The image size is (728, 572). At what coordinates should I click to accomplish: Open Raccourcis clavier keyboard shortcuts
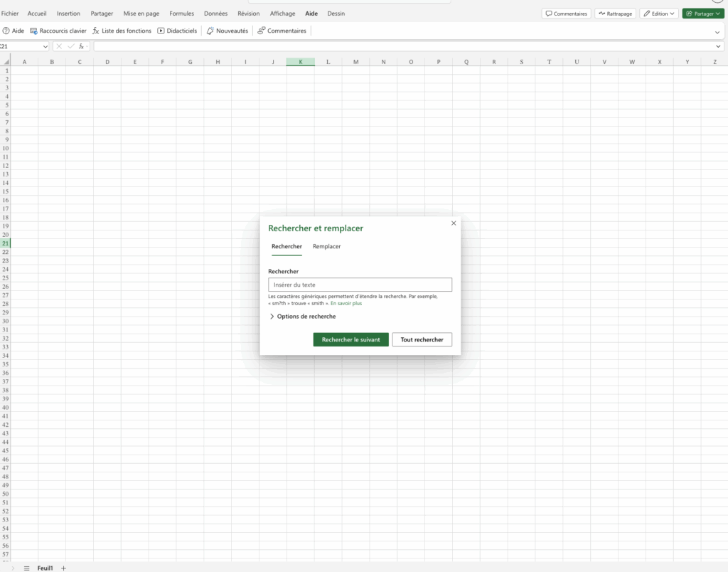point(58,31)
